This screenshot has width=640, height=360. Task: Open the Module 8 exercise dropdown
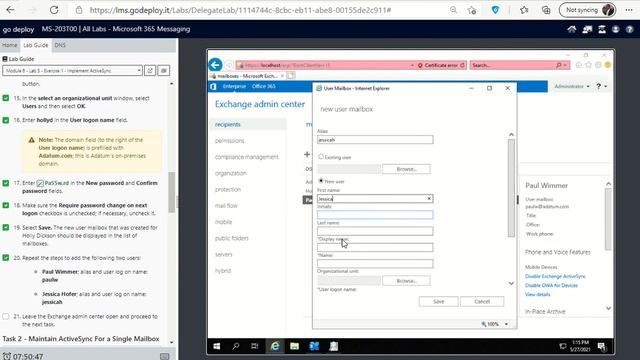point(72,71)
